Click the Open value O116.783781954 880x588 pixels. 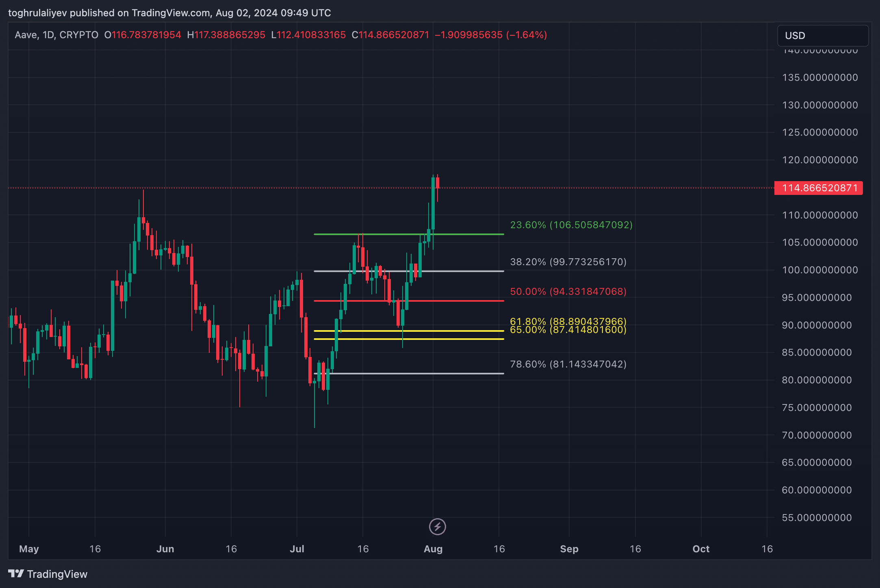tap(143, 35)
